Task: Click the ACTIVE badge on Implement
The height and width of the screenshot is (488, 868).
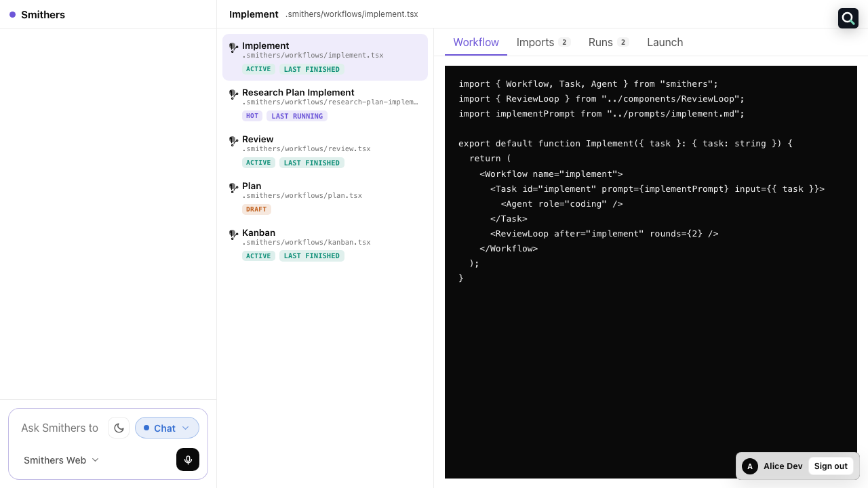Action: pos(258,69)
